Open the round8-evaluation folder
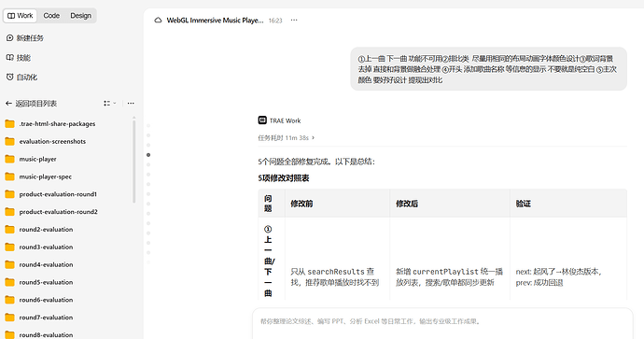Screen dimensions: 644x339 click(x=39, y=335)
